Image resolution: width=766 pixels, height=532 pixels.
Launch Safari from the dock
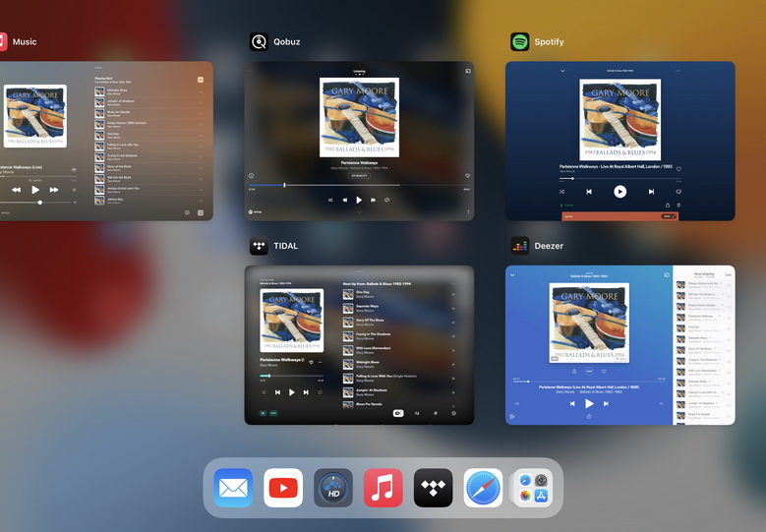[x=483, y=488]
